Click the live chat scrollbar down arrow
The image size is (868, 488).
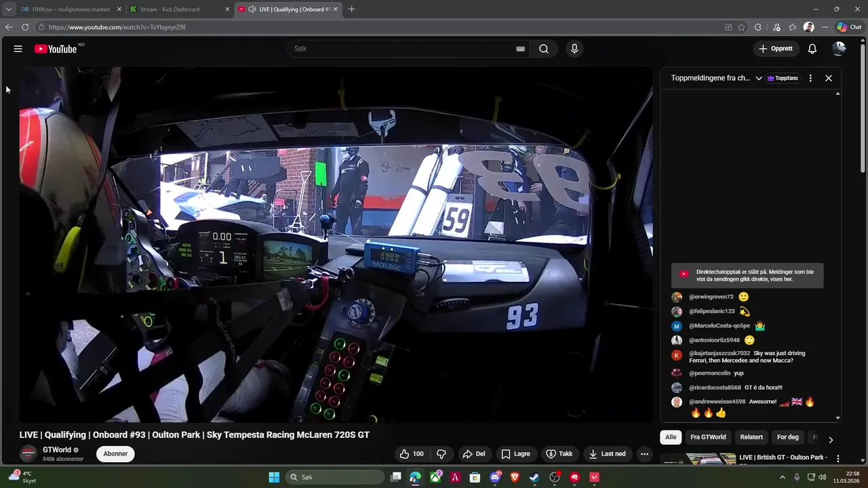[x=838, y=418]
